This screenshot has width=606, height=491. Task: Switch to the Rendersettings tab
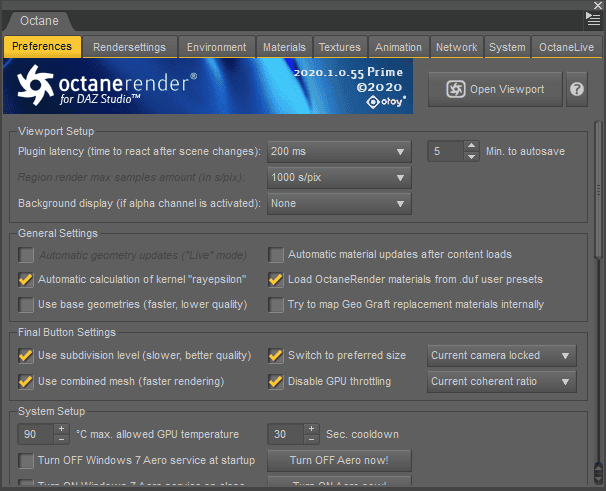(x=129, y=47)
